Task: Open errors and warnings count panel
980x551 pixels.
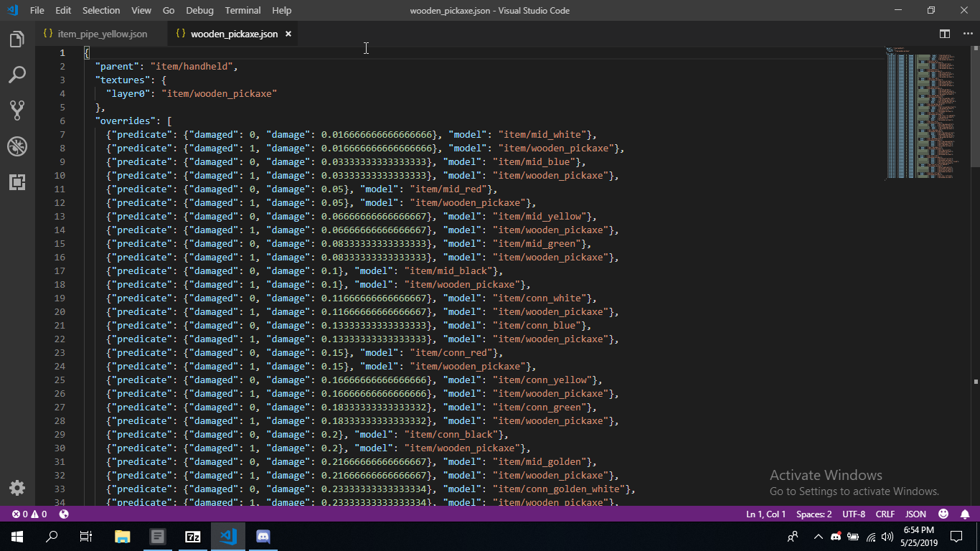Action: 29,514
